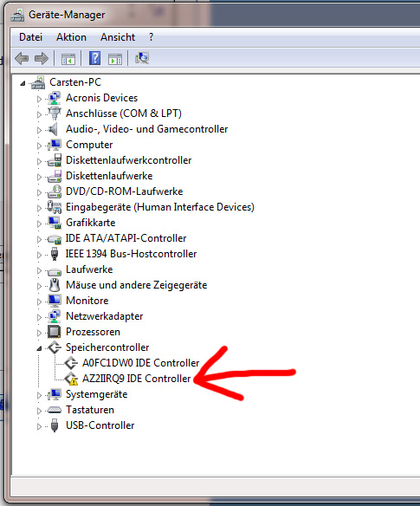Click the Diskettenlaufwerkcontroller icon
The width and height of the screenshot is (420, 506).
[x=55, y=160]
